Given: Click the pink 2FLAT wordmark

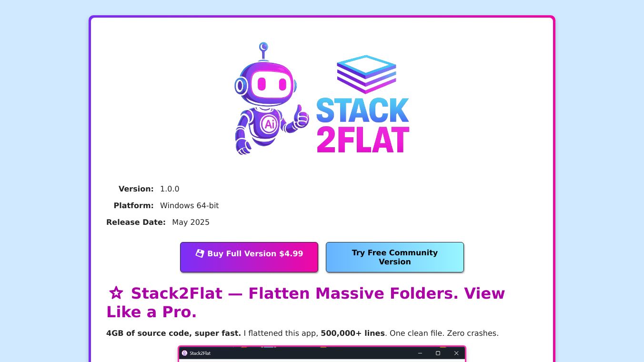Looking at the screenshot, I should coord(362,140).
